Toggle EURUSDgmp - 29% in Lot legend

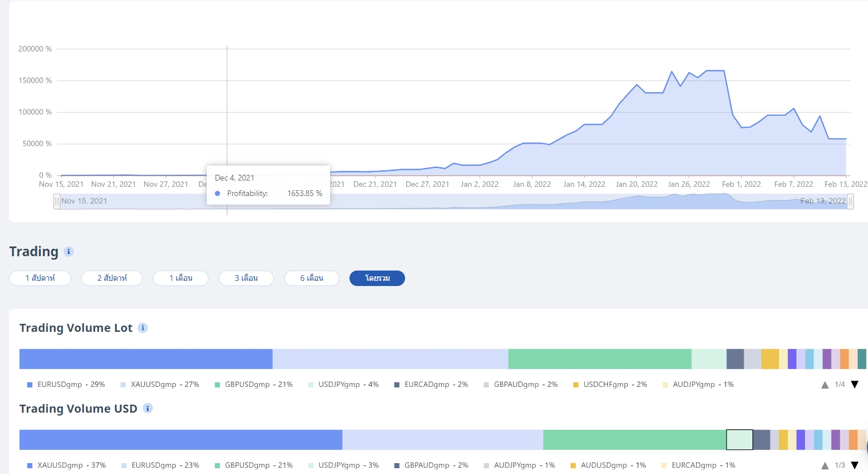pyautogui.click(x=66, y=385)
